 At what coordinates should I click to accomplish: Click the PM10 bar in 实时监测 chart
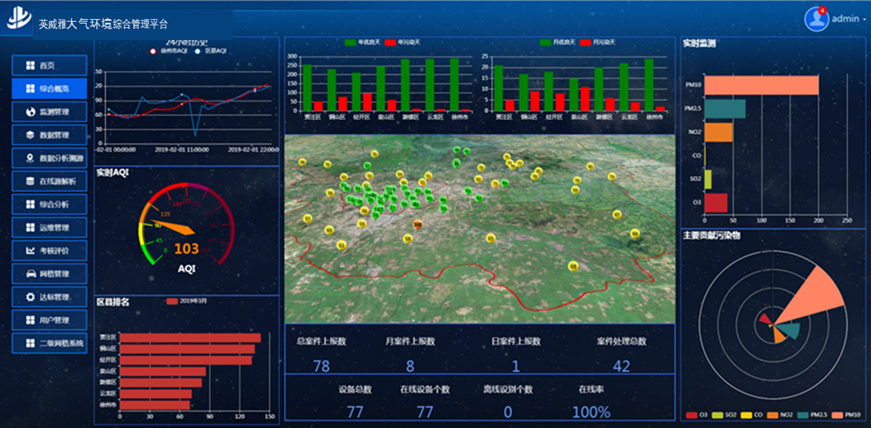click(761, 85)
